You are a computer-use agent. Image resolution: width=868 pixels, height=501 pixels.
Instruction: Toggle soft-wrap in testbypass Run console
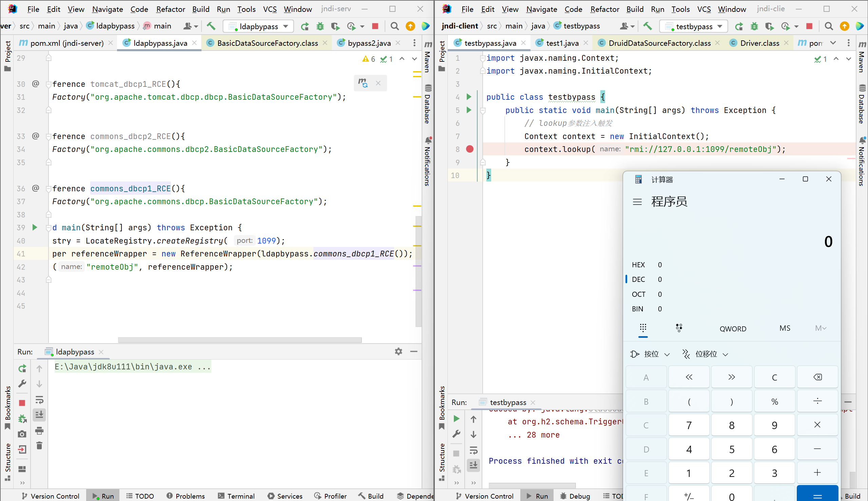(474, 450)
